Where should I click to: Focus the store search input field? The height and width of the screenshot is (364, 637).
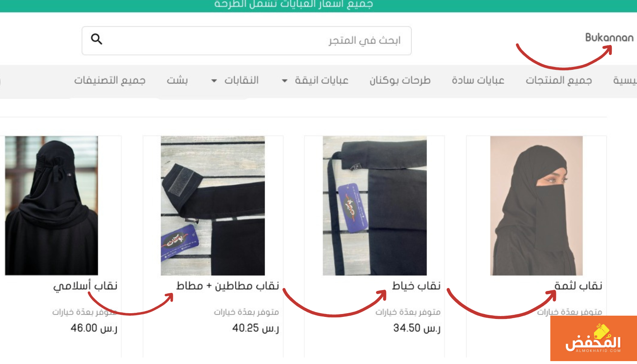tap(247, 40)
